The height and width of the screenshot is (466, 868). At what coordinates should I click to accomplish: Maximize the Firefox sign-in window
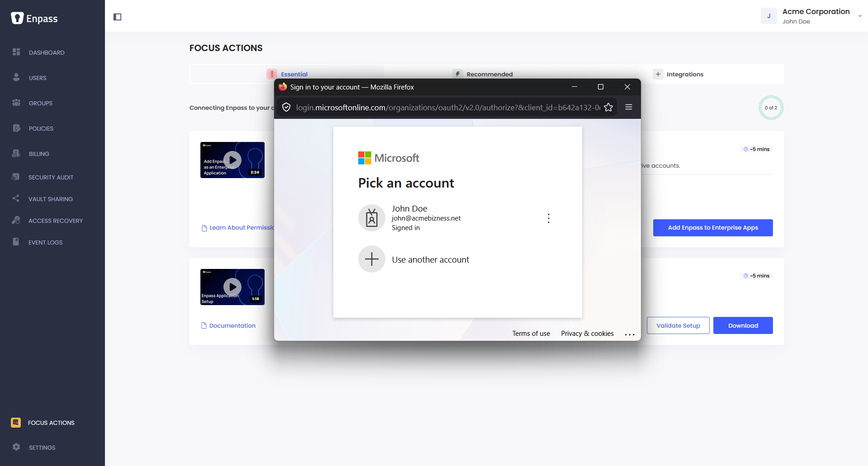tap(601, 87)
